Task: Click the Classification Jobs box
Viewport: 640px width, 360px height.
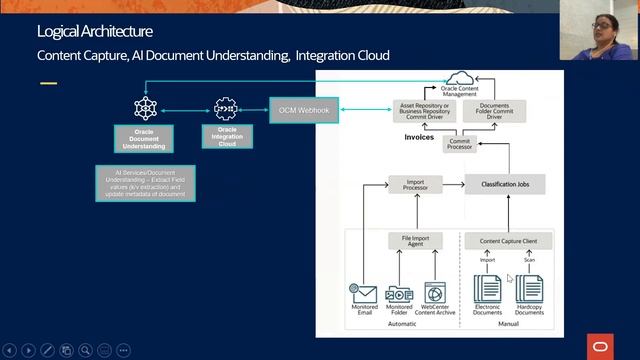Action: coord(505,184)
